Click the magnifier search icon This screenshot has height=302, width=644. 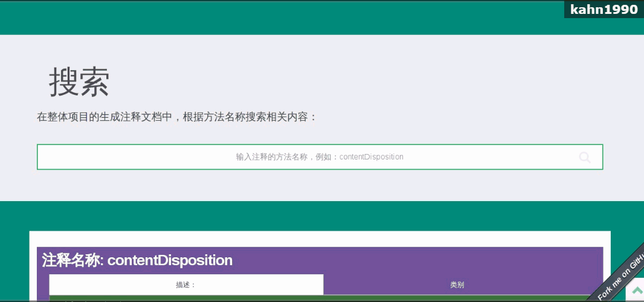[585, 158]
